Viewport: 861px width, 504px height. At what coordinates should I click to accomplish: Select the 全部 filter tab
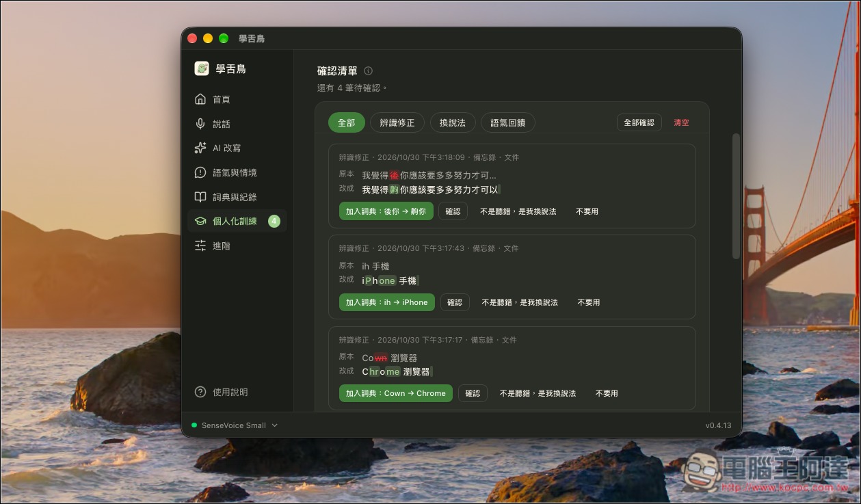(x=347, y=122)
